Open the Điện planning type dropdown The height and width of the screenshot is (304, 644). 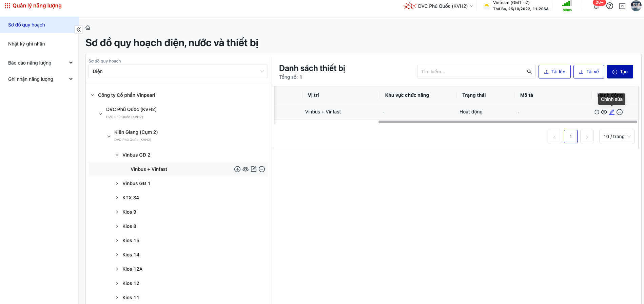[178, 71]
